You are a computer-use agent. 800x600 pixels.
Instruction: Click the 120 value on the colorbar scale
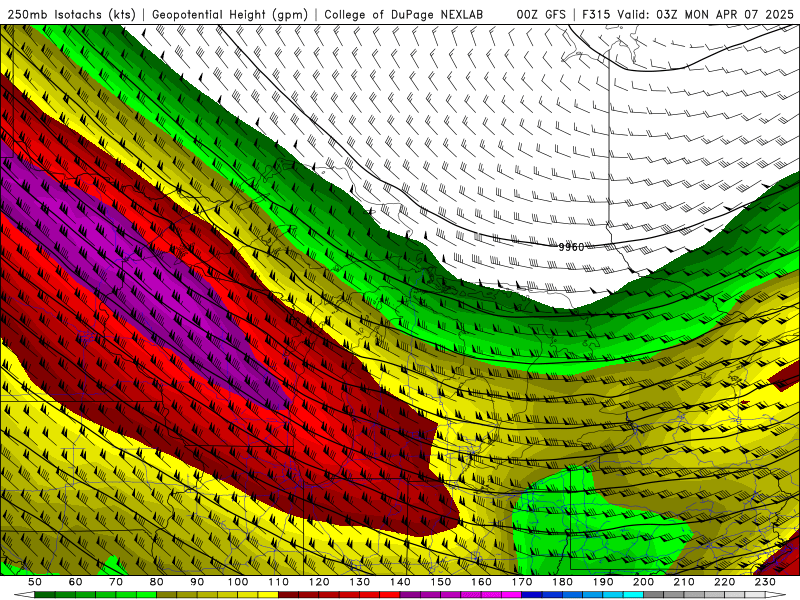[x=319, y=582]
